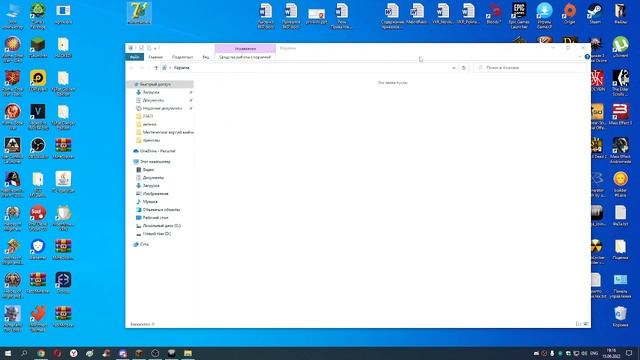Viewport: 640px width, 360px height.
Task: Select the OBS Studio desktop shortcut
Action: point(38,148)
